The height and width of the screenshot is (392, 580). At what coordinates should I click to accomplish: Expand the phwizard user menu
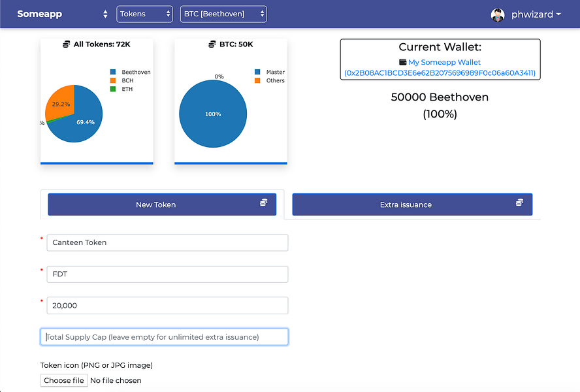536,14
